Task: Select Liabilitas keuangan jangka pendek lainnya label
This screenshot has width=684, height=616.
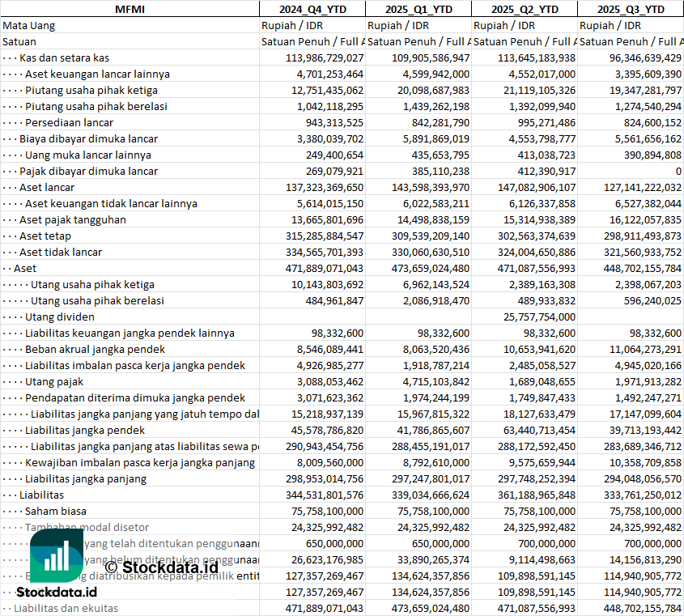Action: (x=130, y=333)
